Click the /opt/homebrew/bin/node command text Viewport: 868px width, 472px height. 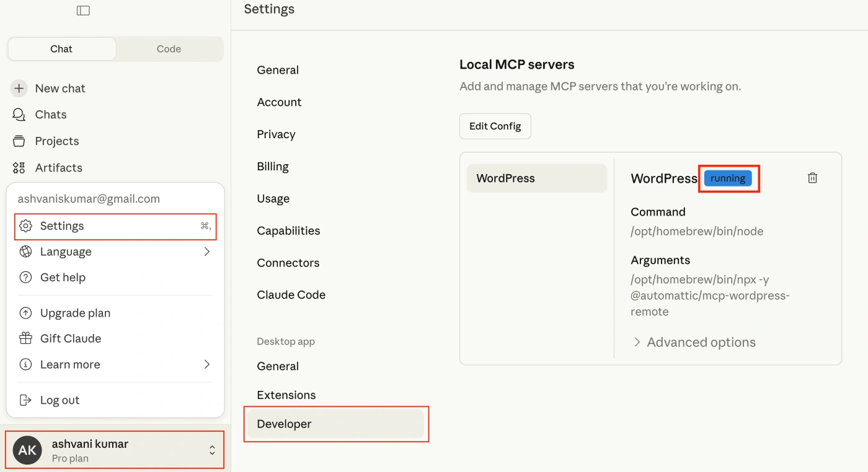[x=697, y=231]
